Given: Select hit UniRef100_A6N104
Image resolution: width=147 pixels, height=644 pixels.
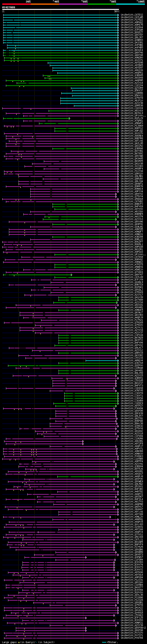Looking at the screenshot, I should click(x=132, y=361).
